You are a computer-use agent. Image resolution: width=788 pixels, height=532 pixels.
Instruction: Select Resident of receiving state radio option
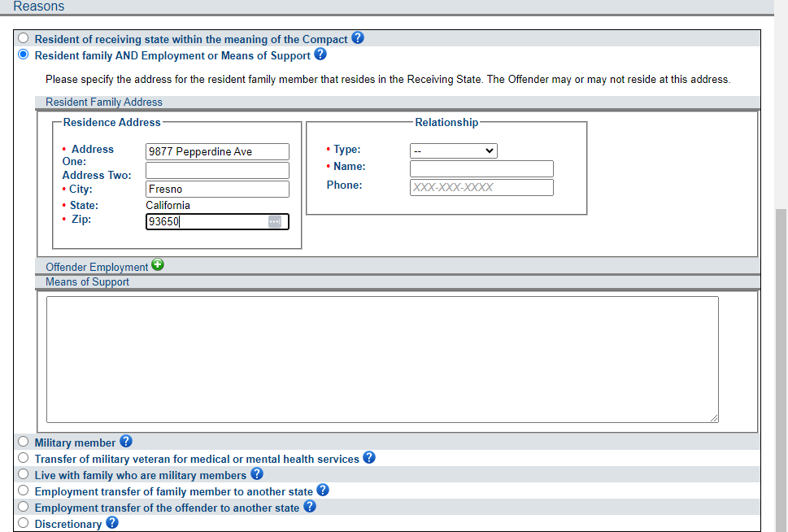[23, 38]
